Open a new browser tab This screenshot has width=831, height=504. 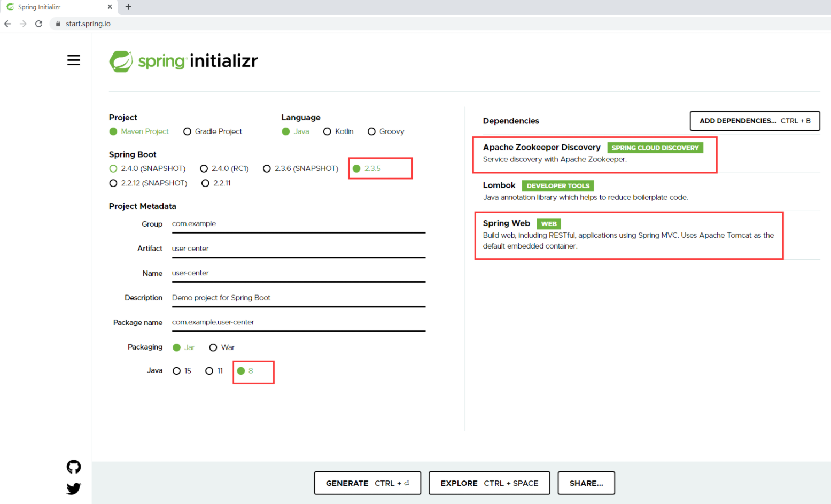(x=128, y=7)
